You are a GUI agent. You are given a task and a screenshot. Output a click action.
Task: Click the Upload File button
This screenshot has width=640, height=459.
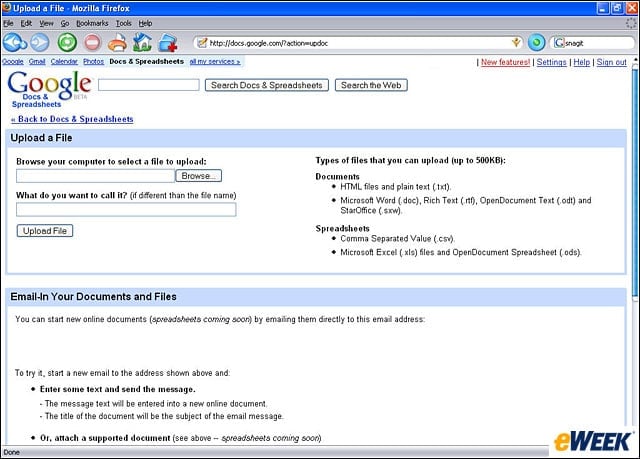(45, 231)
